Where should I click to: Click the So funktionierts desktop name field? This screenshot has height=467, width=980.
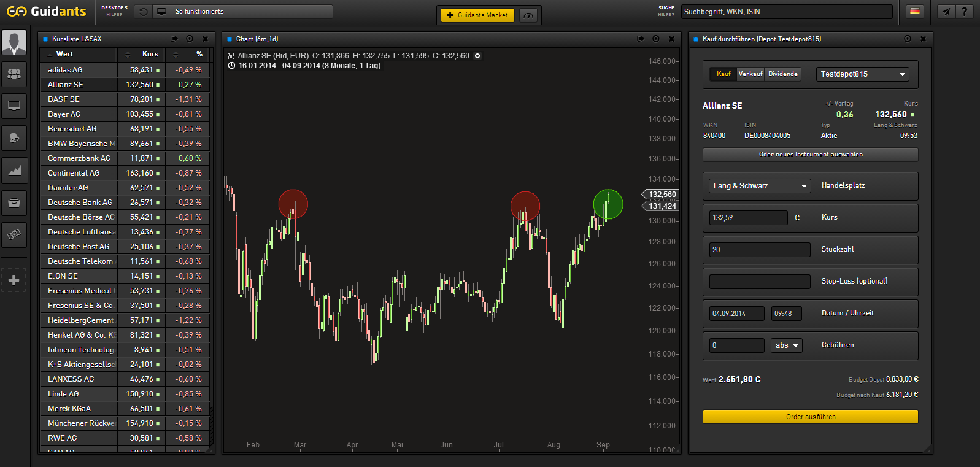252,12
